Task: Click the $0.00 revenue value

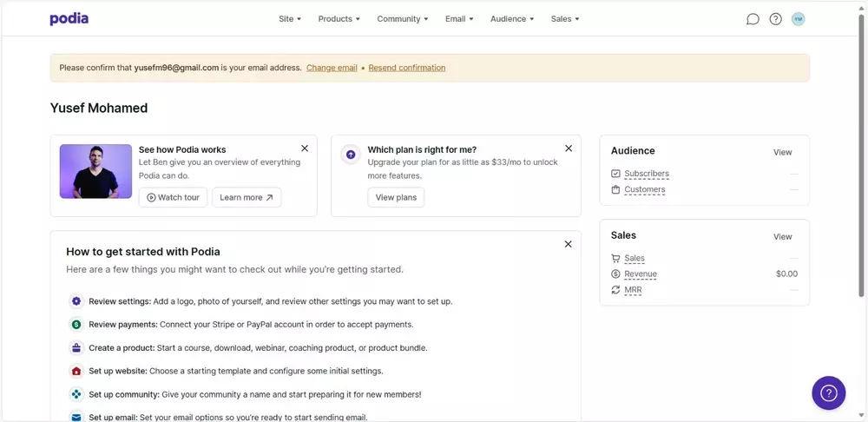Action: pos(786,274)
